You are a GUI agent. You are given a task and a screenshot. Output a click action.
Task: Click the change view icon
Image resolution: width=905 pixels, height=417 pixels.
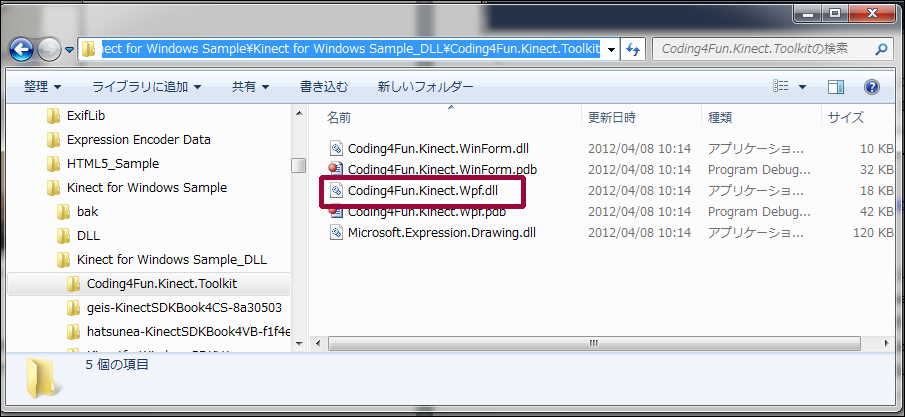point(780,87)
